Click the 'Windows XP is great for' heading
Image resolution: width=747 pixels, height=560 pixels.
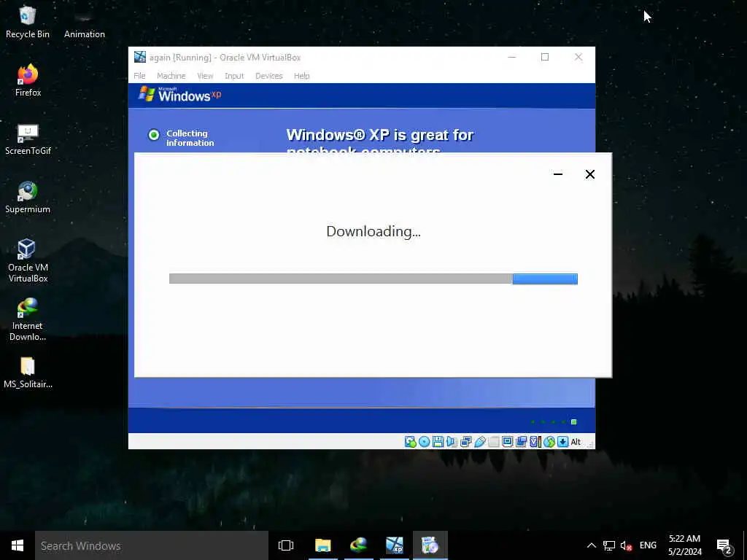pos(380,135)
